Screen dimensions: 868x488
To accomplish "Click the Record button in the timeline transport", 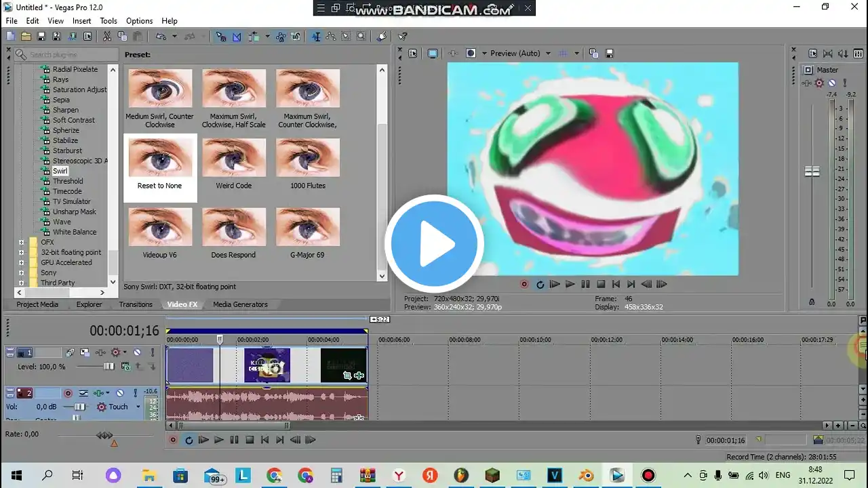I will tap(173, 440).
